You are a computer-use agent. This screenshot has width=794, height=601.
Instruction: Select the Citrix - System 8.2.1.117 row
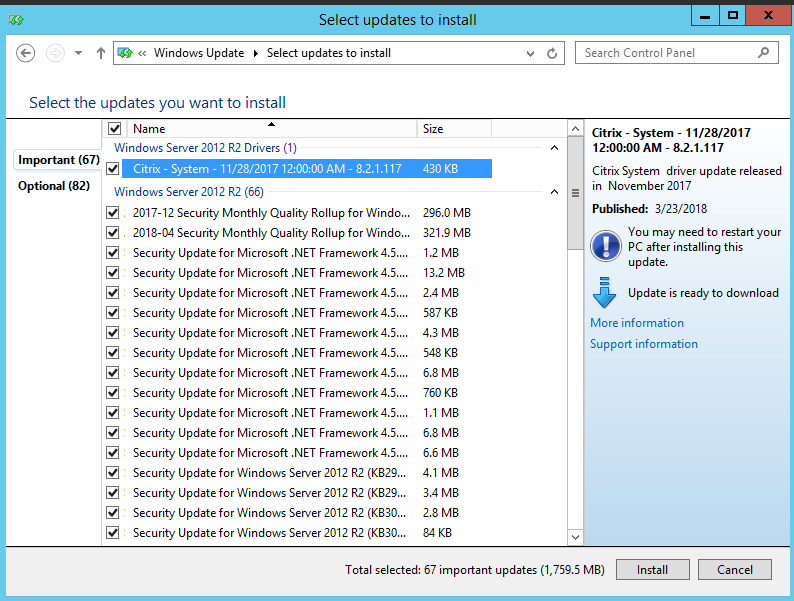(x=307, y=169)
